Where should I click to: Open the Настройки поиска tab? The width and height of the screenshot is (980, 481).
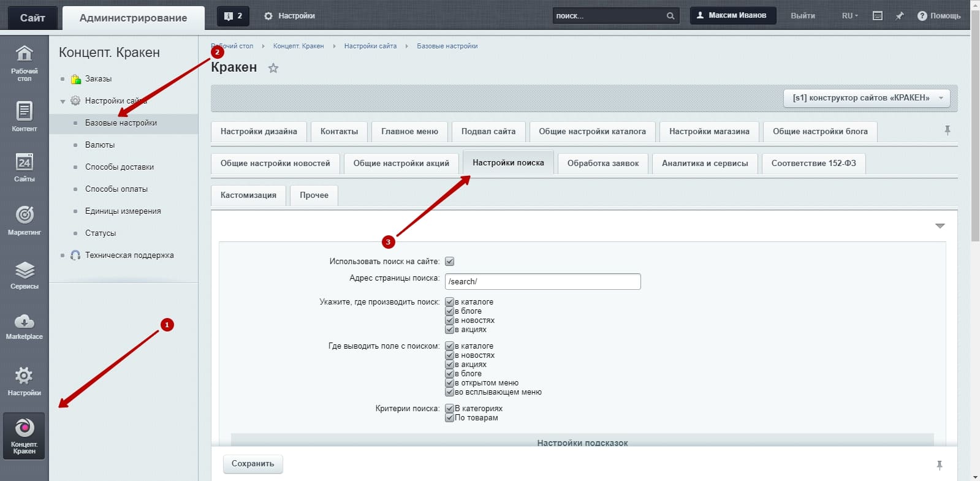click(508, 163)
